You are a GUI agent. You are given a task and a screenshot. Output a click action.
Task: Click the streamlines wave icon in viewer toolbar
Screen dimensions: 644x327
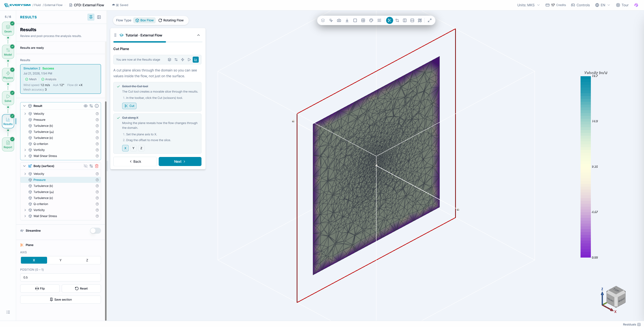point(379,20)
